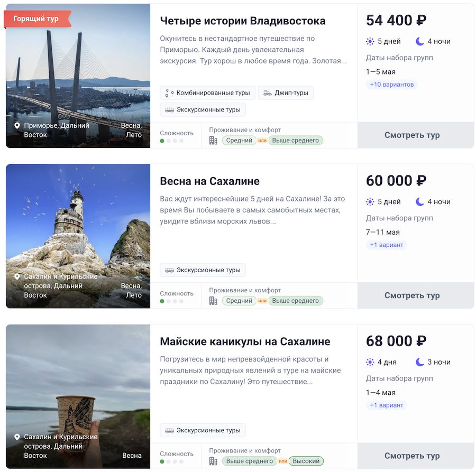Show +1 вариант under 1—4 мая dates
The width and height of the screenshot is (476, 472).
(387, 405)
